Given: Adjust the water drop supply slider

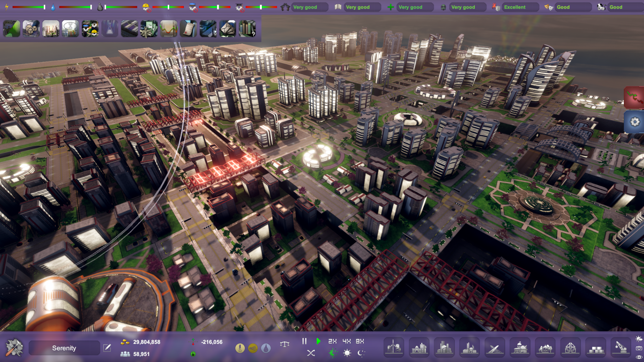Looking at the screenshot, I should pos(76,7).
